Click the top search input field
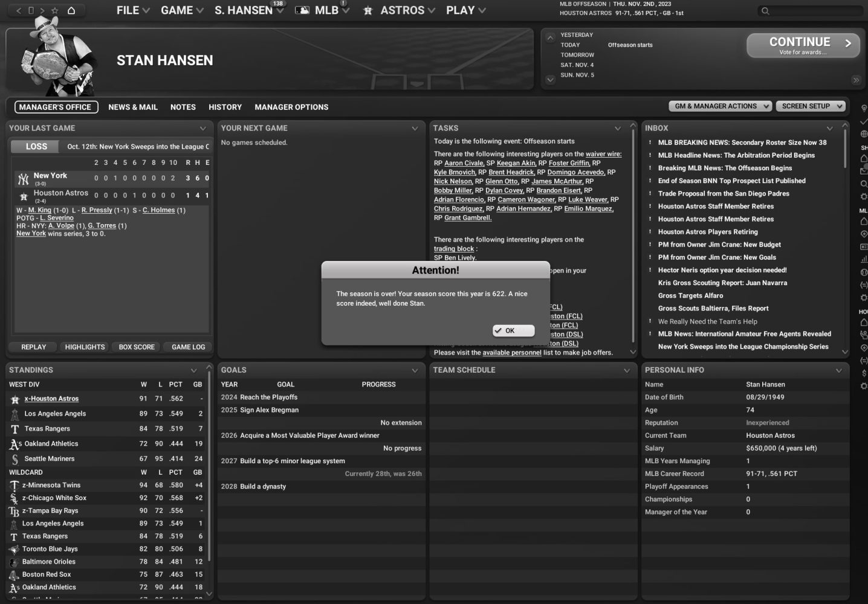Image resolution: width=868 pixels, height=604 pixels. (810, 11)
